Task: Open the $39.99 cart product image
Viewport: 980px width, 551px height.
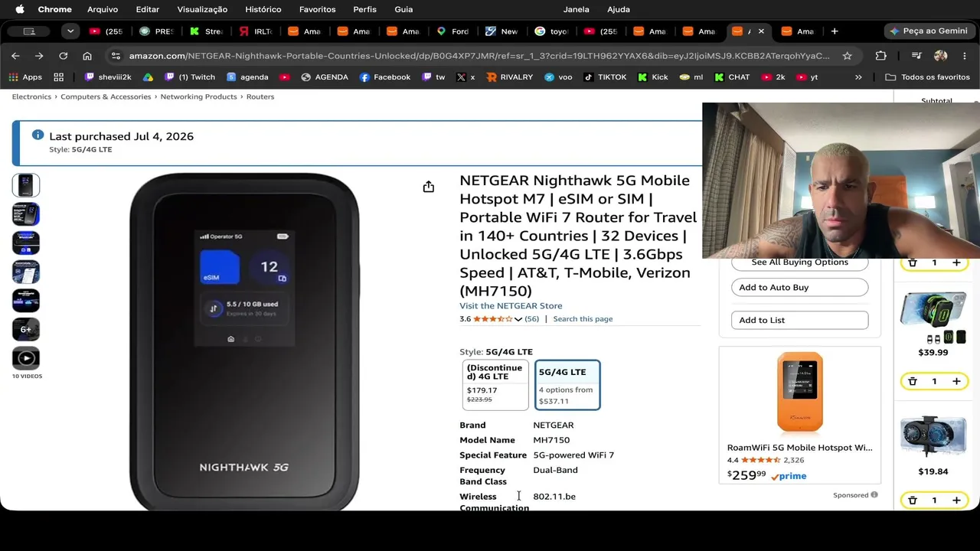Action: coord(933,316)
